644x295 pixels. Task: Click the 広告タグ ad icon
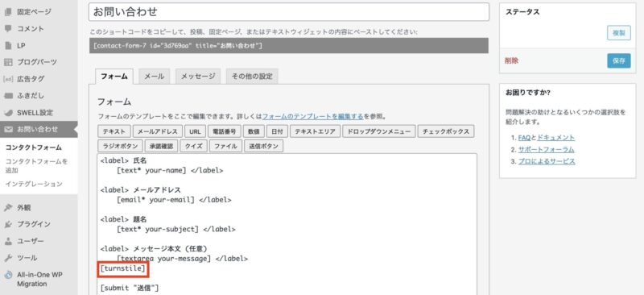(8, 79)
